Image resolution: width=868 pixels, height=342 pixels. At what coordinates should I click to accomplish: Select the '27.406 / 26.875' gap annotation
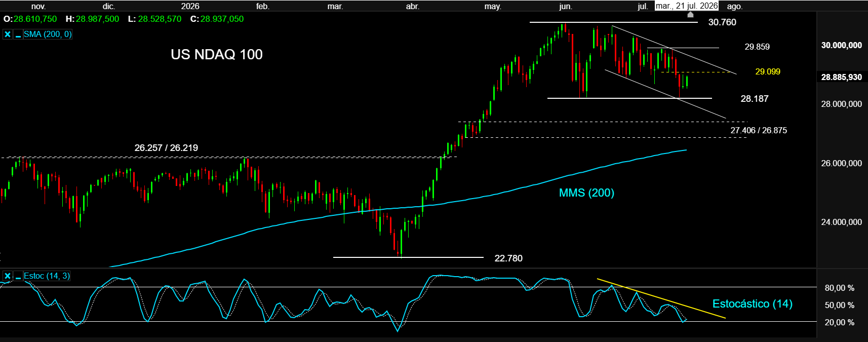(759, 130)
